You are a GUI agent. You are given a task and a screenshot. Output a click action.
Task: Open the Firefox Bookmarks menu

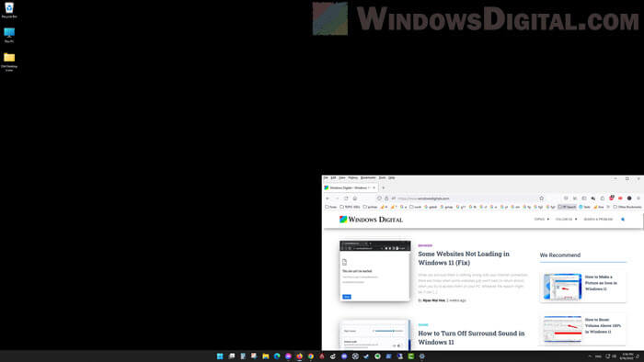[x=368, y=178]
